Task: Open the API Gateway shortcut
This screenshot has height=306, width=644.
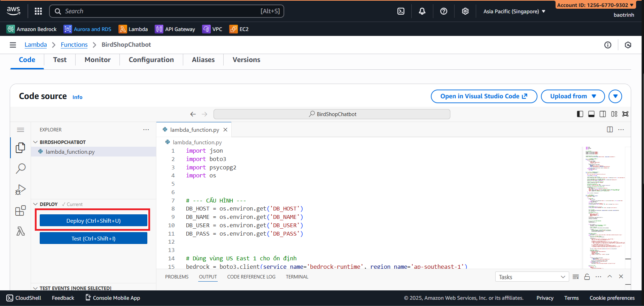Action: [175, 29]
